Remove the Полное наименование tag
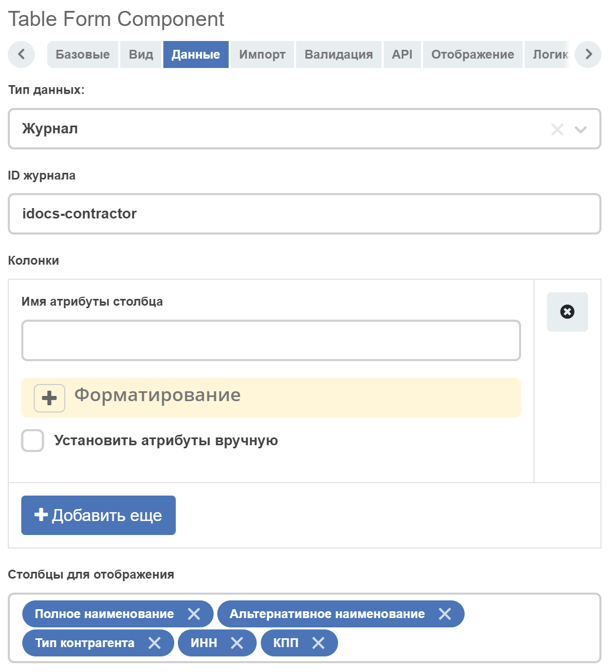This screenshot has height=672, width=616. [194, 614]
